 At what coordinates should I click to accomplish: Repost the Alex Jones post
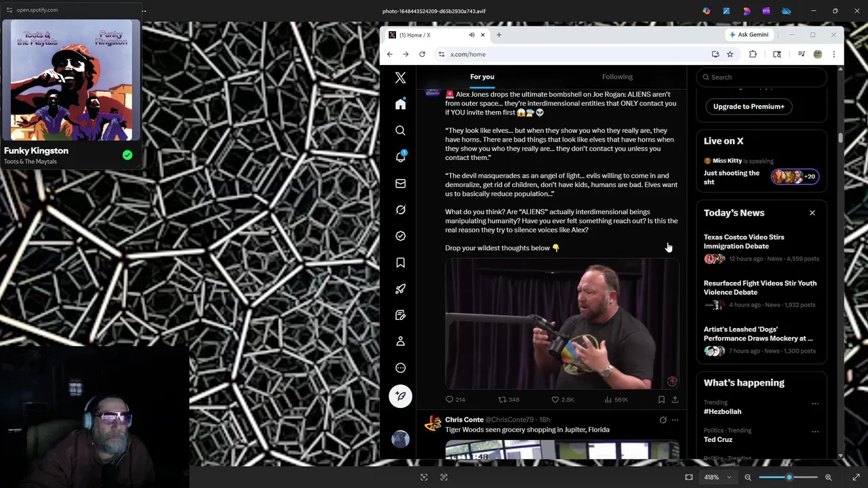[x=509, y=400]
